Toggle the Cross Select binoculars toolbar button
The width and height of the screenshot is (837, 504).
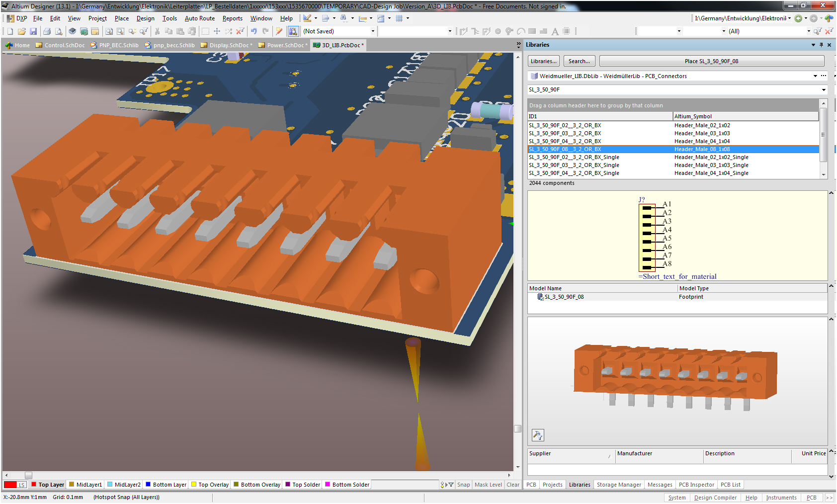coord(293,31)
